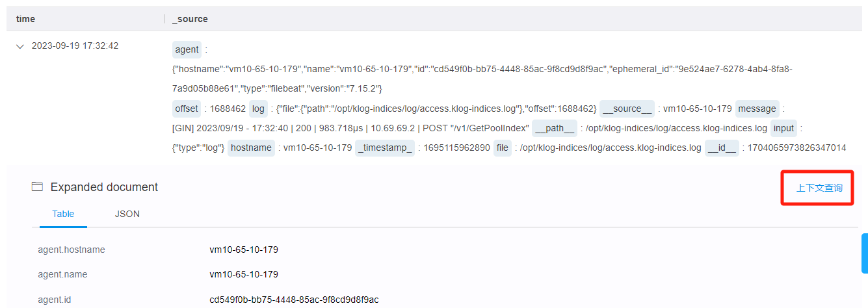Collapse the 2023-09-19 17:32:42 log row
Screen dimensions: 868x308
point(20,47)
